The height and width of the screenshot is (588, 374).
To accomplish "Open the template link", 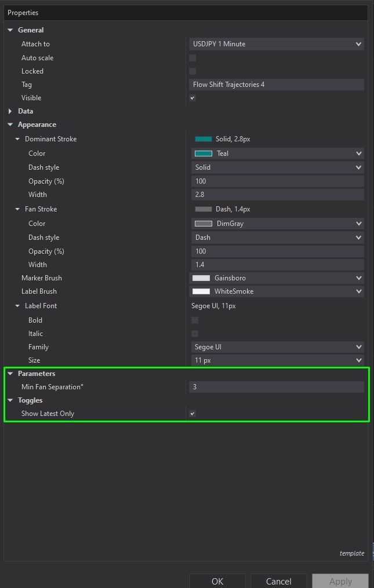I will pyautogui.click(x=352, y=553).
